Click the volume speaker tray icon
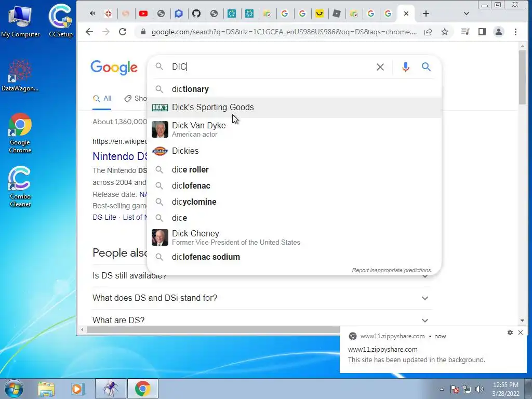 tap(479, 389)
